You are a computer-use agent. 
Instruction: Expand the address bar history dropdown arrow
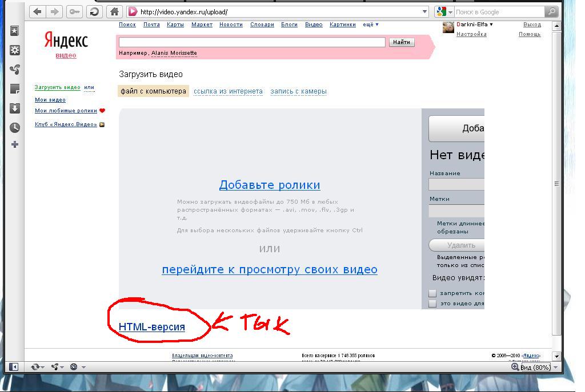pos(424,12)
